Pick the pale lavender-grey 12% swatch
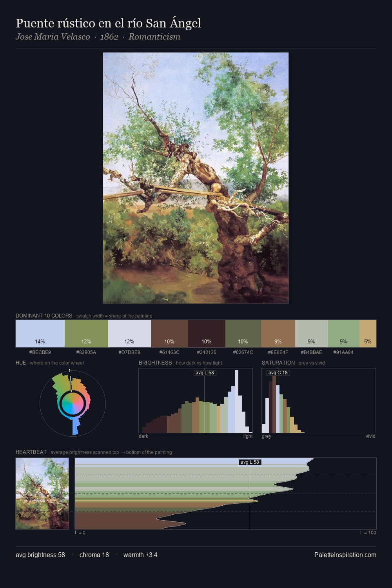Image resolution: width=392 pixels, height=588 pixels. 129,334
